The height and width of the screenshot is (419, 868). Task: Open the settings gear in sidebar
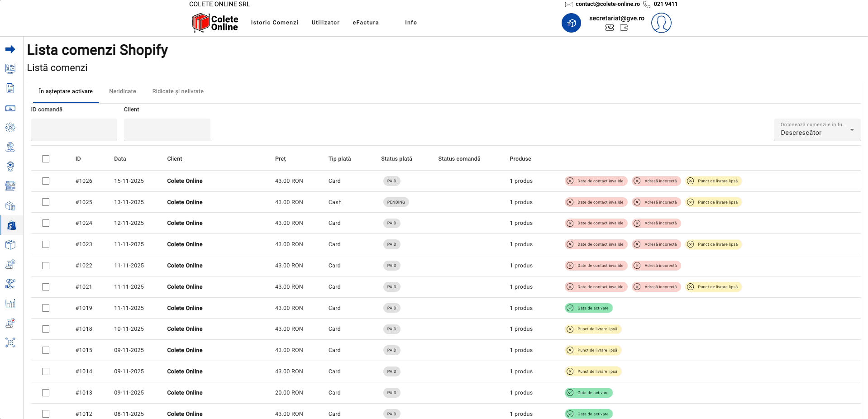(10, 128)
